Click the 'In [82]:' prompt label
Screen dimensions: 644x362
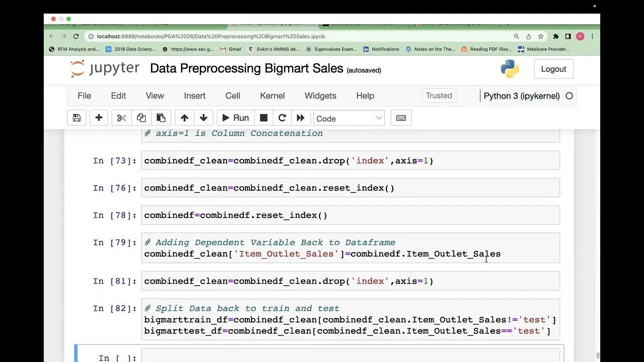tap(114, 309)
